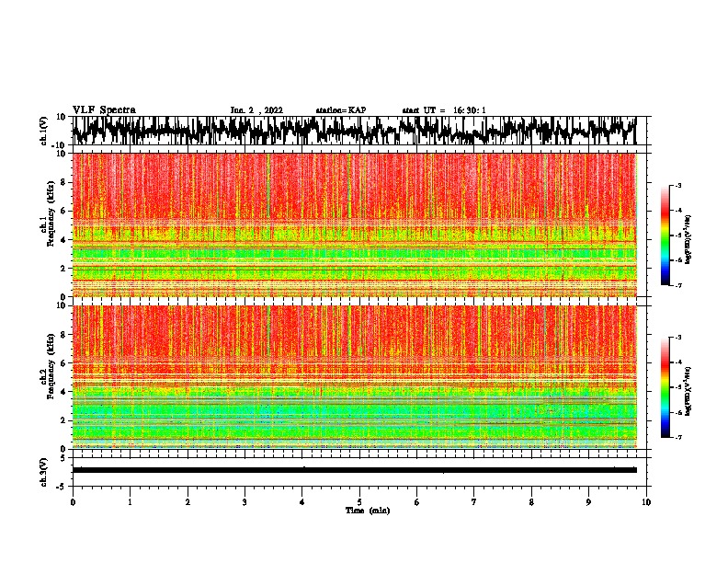Click the "Time (min)" axis label

tap(368, 511)
